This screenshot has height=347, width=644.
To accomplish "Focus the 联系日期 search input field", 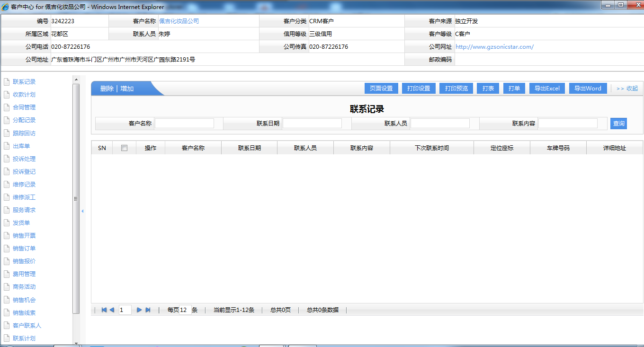I will tap(312, 124).
